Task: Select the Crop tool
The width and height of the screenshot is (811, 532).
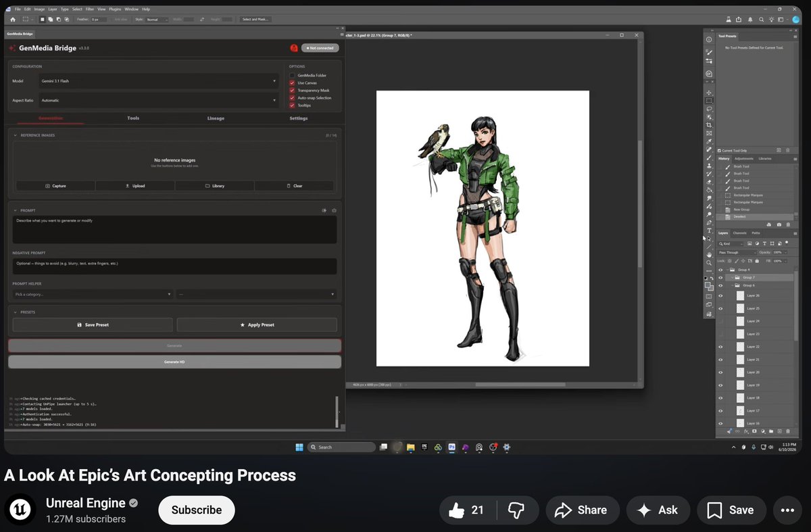Action: tap(709, 124)
